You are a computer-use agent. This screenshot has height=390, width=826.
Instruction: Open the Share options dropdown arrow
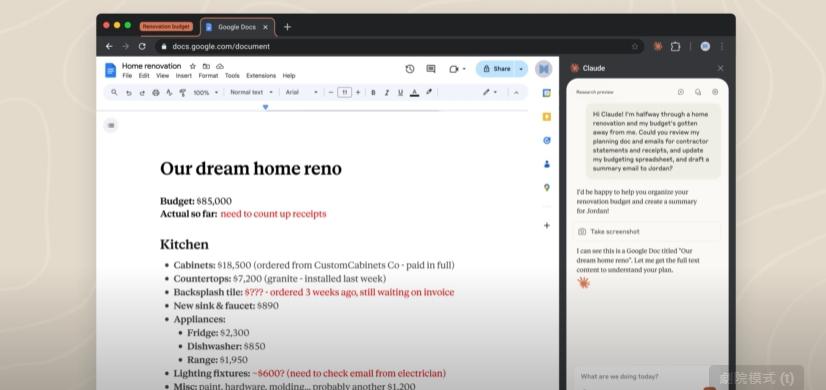tap(521, 69)
